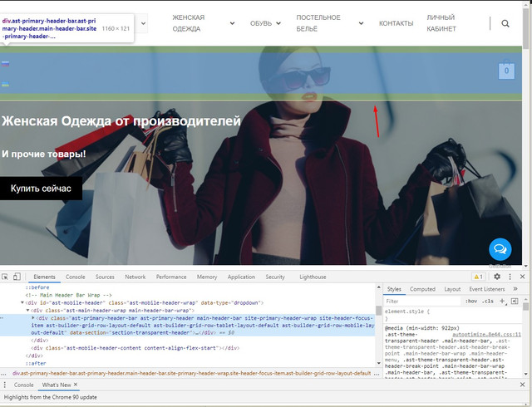Open the autooptimize css source link
Viewport: 532px width, 407px height.
487,334
